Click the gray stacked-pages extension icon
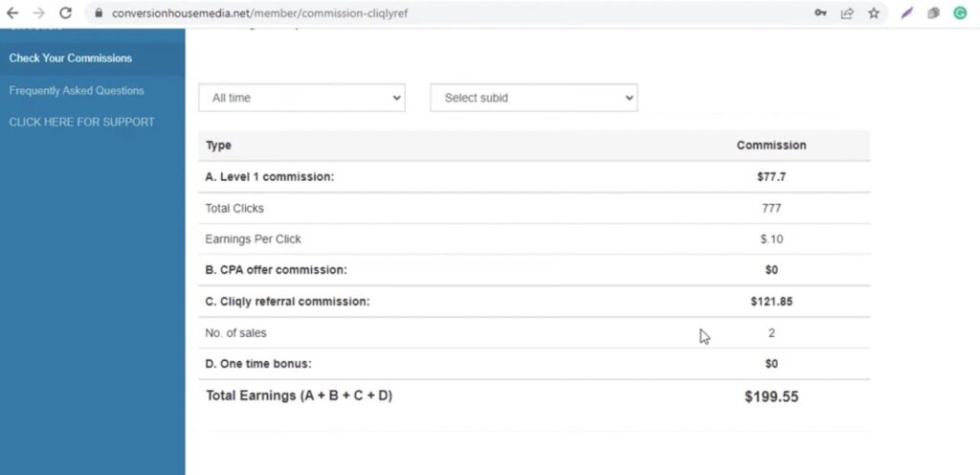The width and height of the screenshot is (980, 475). [934, 13]
